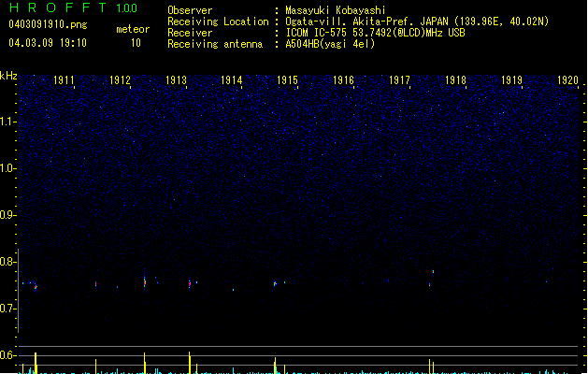Click the 0.7 kHz frequency axis label
Viewport: 588px width, 374px height.
click(x=7, y=309)
